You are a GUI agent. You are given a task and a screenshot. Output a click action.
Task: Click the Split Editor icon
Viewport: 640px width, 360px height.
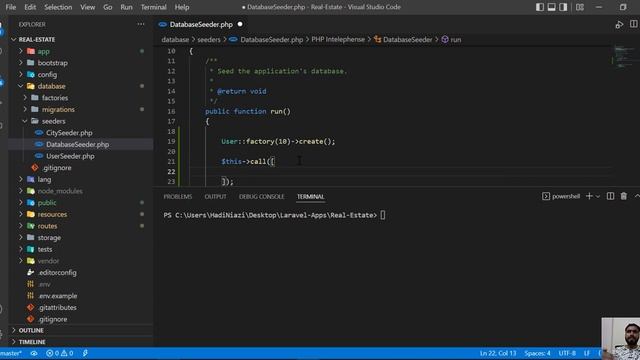[633, 24]
